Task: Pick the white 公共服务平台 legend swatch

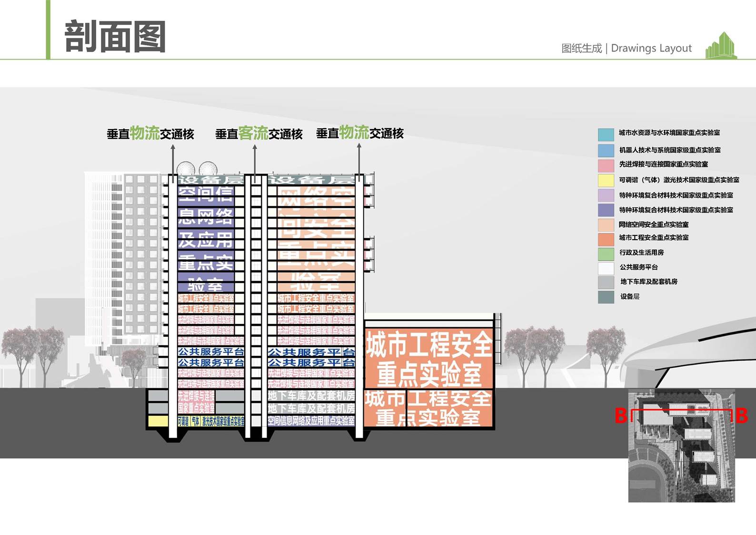Action: pyautogui.click(x=606, y=268)
